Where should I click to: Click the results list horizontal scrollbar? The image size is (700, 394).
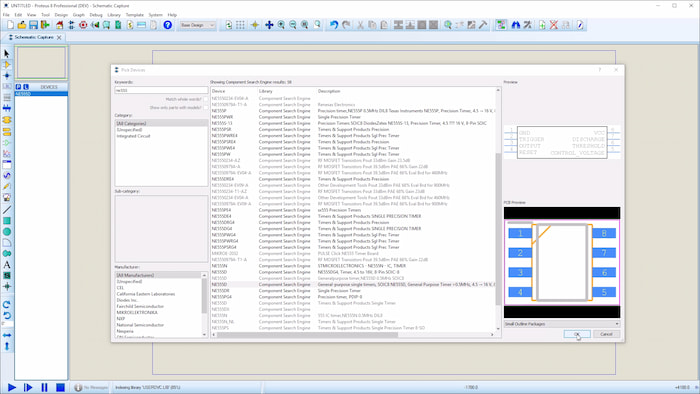[307, 334]
